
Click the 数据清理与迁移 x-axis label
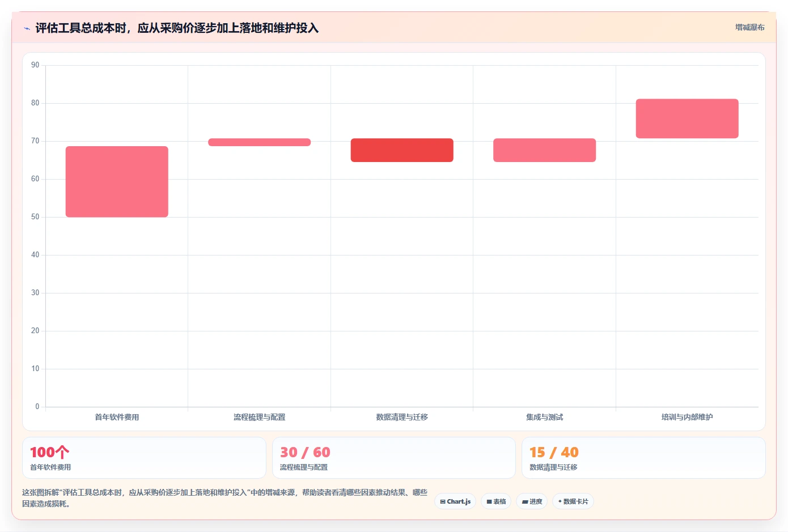pyautogui.click(x=402, y=417)
